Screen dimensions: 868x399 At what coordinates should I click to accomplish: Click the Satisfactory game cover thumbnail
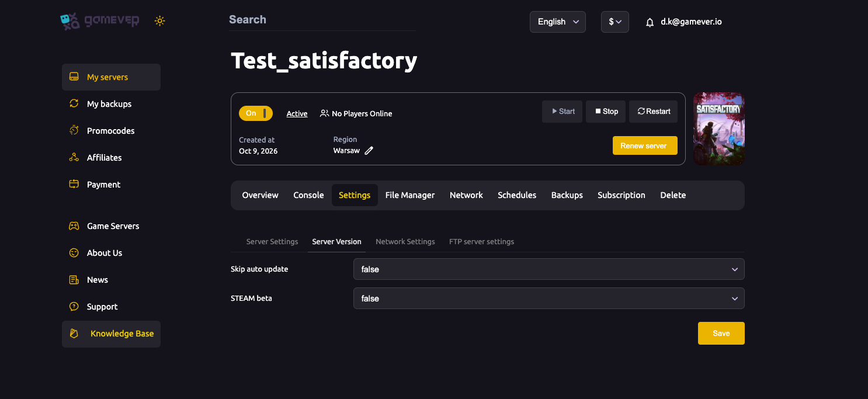718,129
